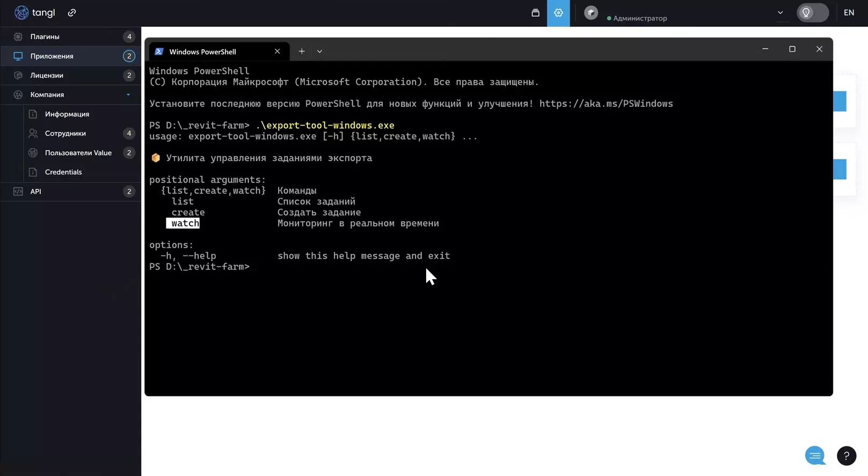Screen dimensions: 868x476
Task: Toggle the lightbulb theme switch
Action: click(812, 13)
